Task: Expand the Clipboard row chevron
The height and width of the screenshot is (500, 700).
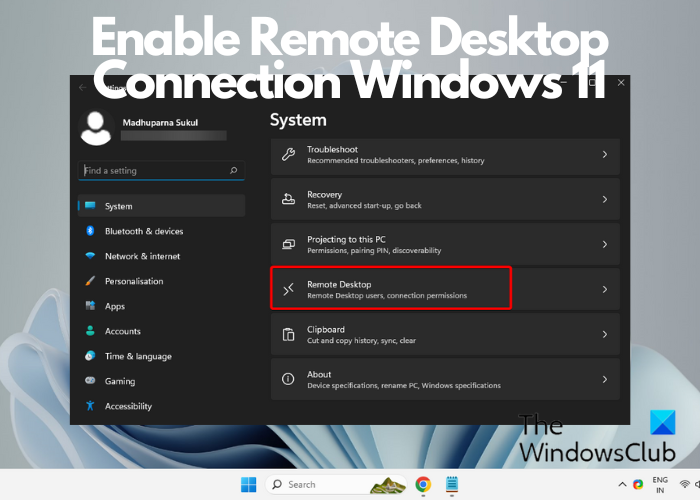Action: tap(605, 334)
